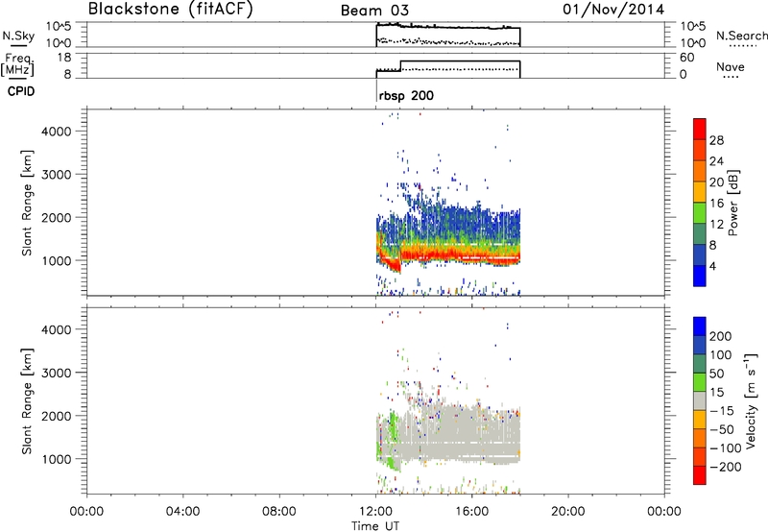768x532 pixels.
Task: Click the 28 tick on power colorbar
Action: pos(716,140)
